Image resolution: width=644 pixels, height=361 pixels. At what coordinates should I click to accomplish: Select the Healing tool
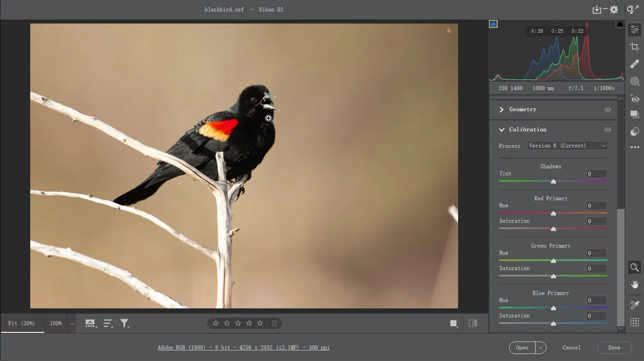coord(635,64)
